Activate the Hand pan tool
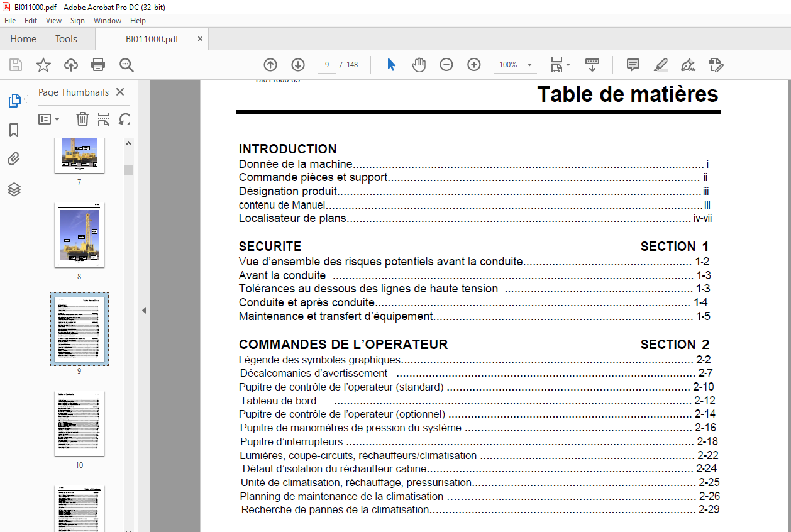791x532 pixels. click(x=419, y=65)
